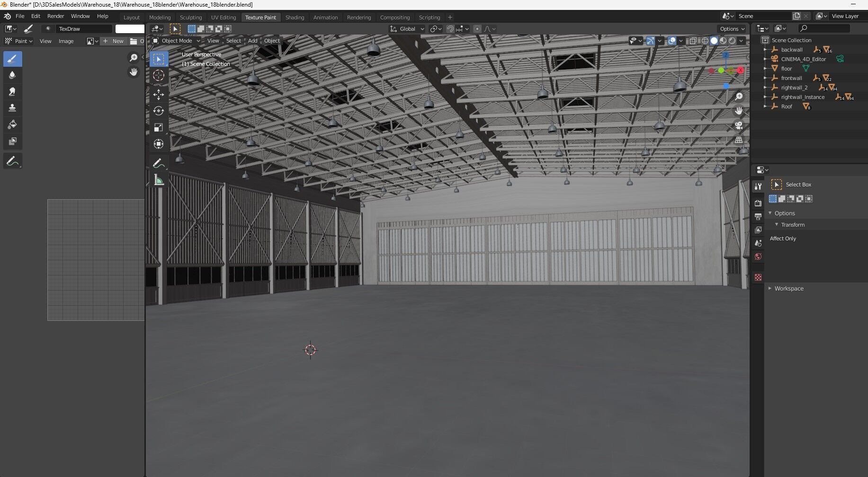The image size is (868, 477).
Task: Click the outliner search field
Action: click(x=824, y=28)
